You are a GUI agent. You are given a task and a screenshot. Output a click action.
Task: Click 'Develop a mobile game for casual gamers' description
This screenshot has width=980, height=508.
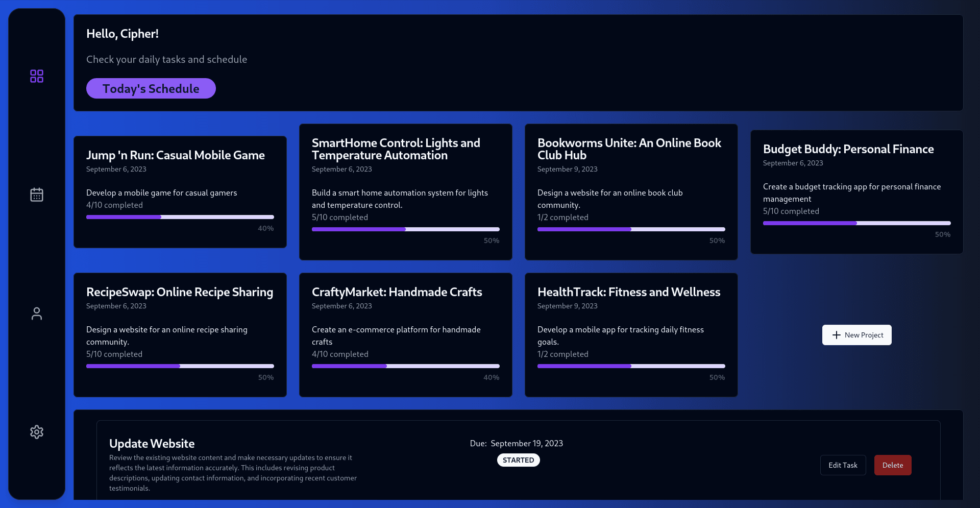[x=162, y=192]
